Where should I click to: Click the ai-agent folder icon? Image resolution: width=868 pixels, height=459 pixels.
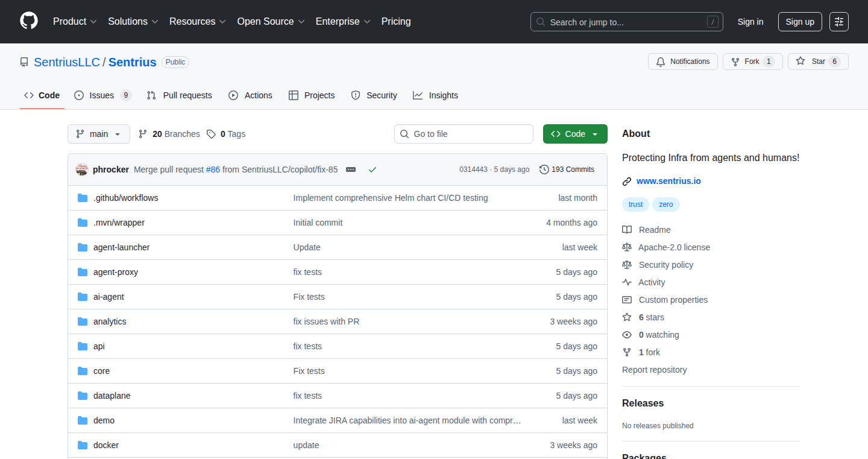[83, 297]
